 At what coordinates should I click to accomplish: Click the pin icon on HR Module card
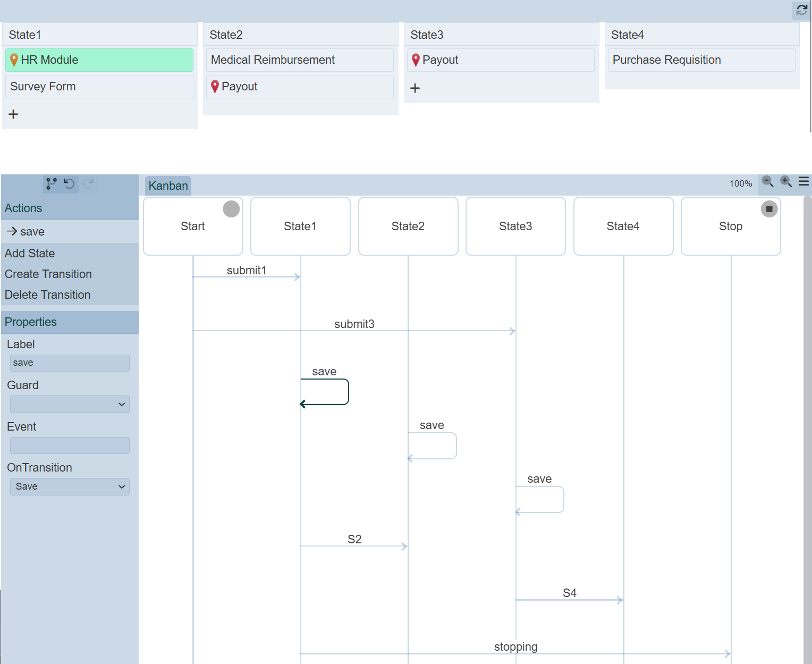(x=14, y=60)
